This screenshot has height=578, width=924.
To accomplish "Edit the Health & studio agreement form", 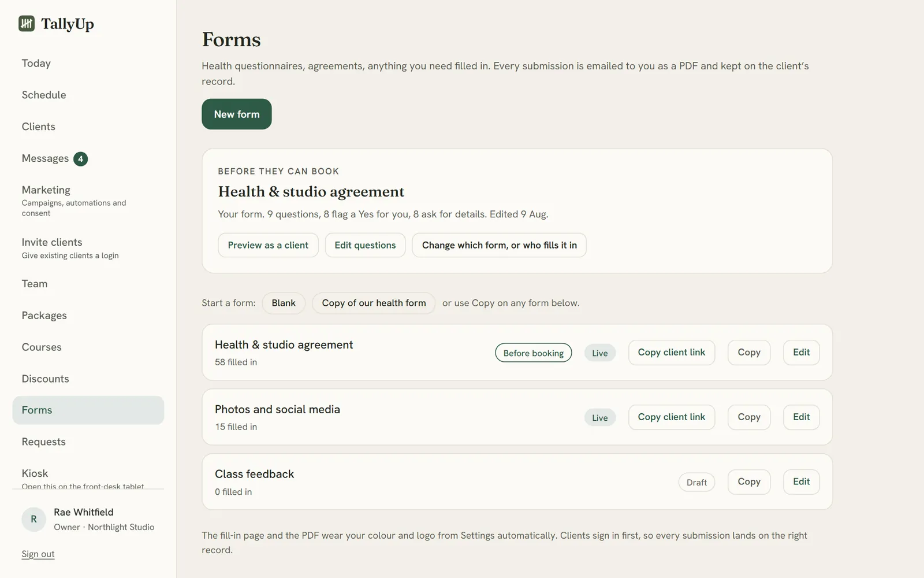I will [x=801, y=353].
